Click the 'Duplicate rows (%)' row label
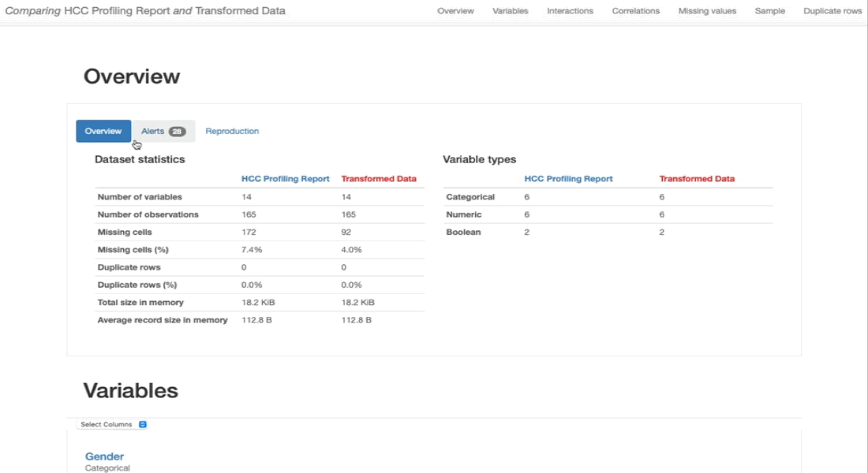 [137, 285]
